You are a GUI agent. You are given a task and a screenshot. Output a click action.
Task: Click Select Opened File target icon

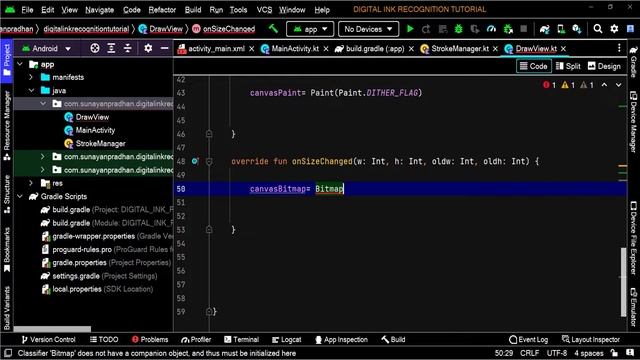tap(95, 48)
